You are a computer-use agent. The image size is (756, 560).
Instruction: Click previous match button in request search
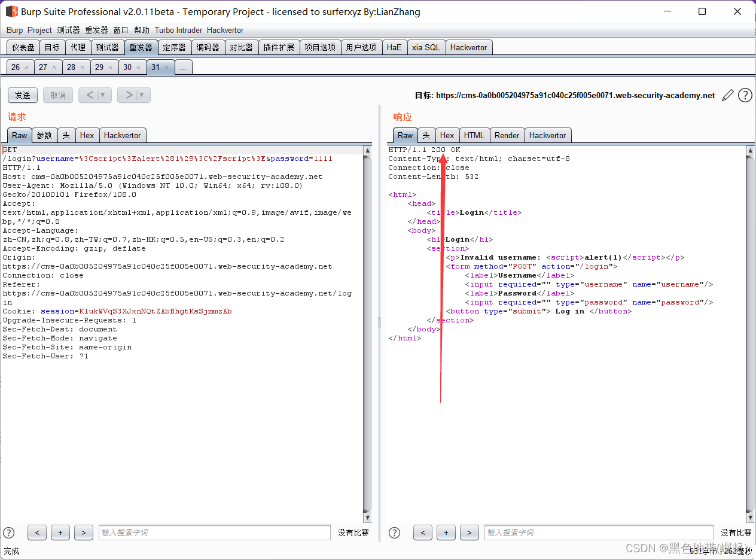(36, 532)
